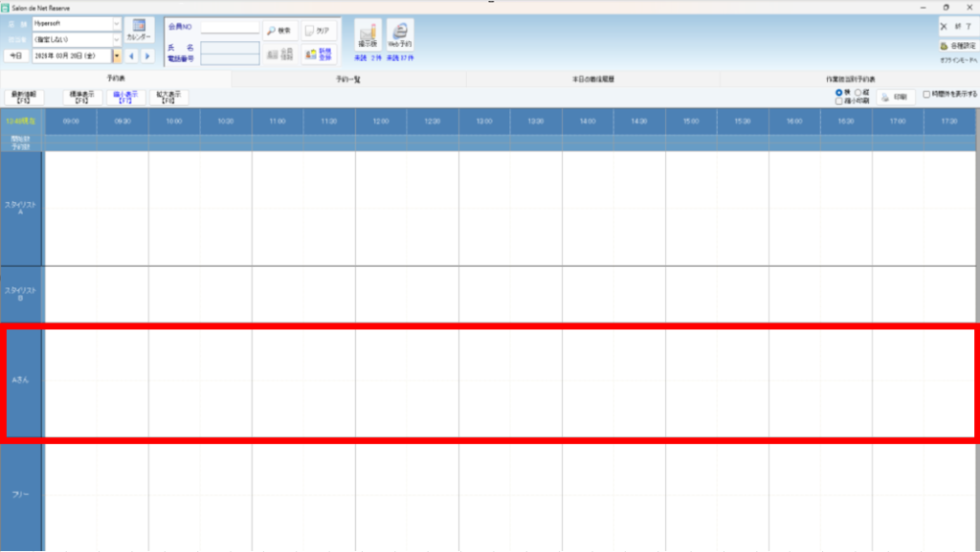
Task: Expand the (指定しない) staff dropdown
Action: click(x=117, y=39)
